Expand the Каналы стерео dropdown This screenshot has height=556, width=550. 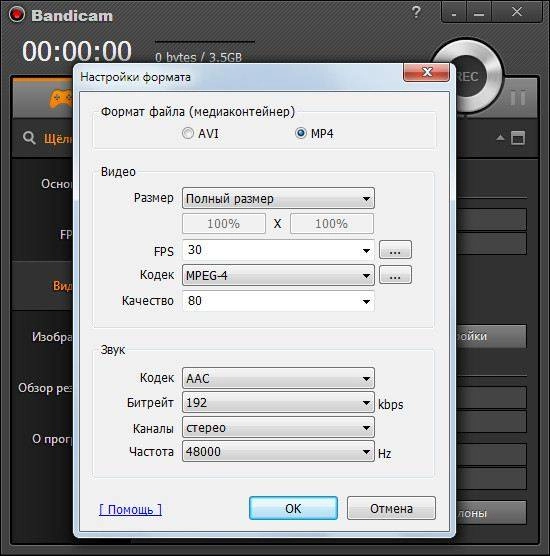(278, 428)
